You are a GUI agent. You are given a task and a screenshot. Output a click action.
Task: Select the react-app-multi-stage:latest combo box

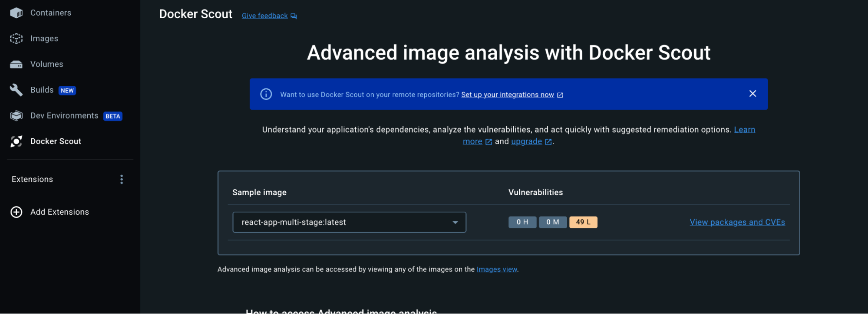[x=343, y=222]
